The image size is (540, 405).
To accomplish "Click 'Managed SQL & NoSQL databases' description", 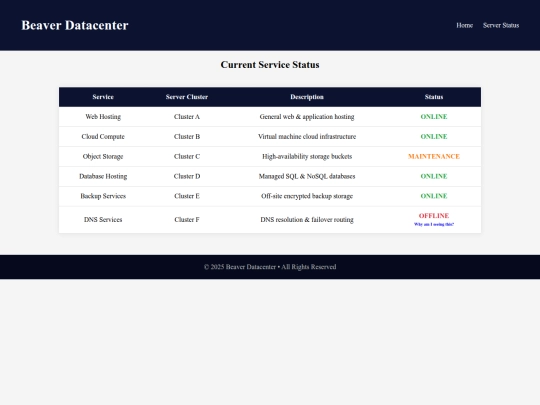I will click(x=307, y=176).
